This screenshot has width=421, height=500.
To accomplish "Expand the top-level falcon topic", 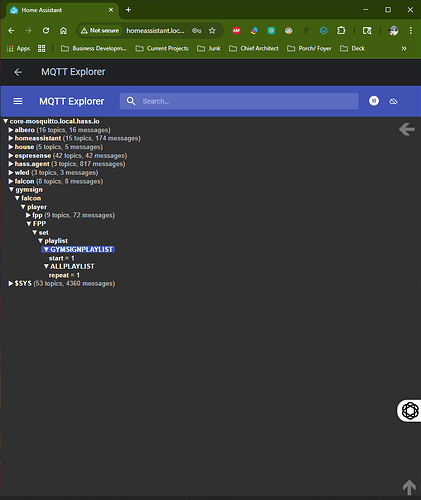I will coord(11,181).
